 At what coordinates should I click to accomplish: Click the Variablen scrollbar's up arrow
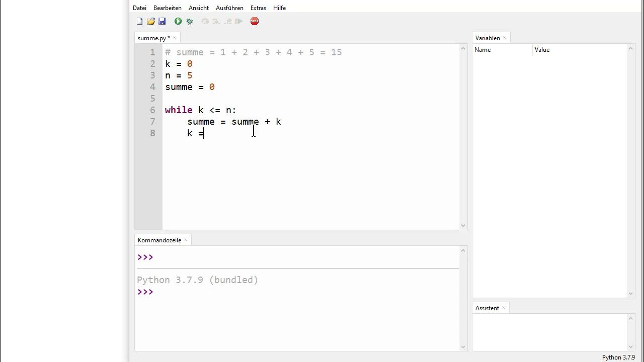(x=631, y=49)
